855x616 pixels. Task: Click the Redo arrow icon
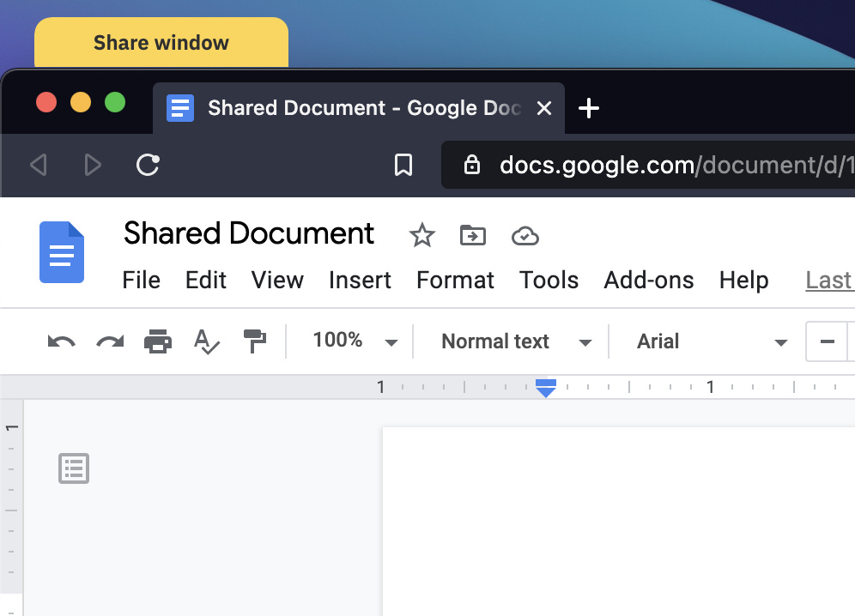tap(110, 341)
